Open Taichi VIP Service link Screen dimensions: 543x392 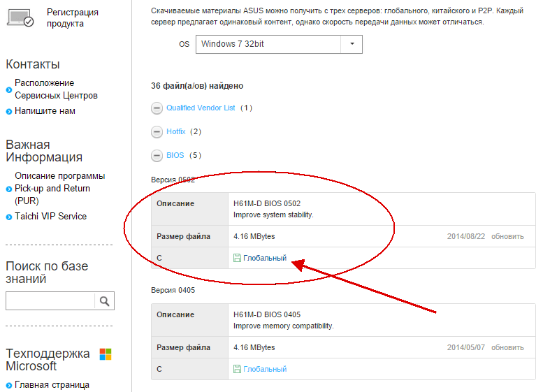(x=50, y=216)
